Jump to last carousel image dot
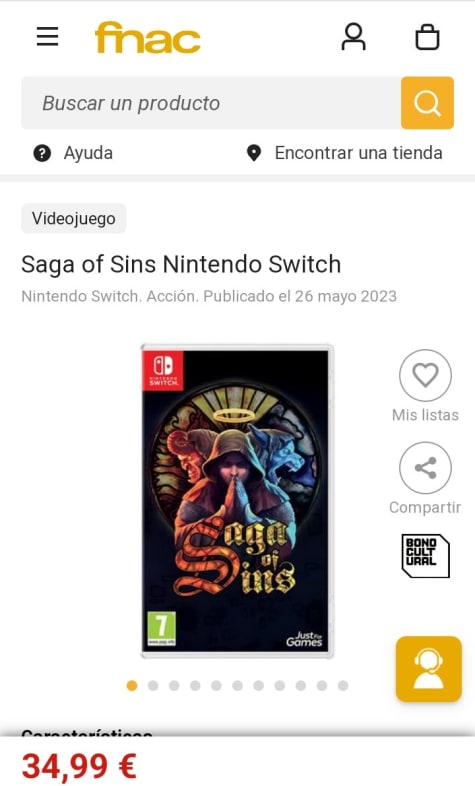This screenshot has height=786, width=475. point(343,685)
